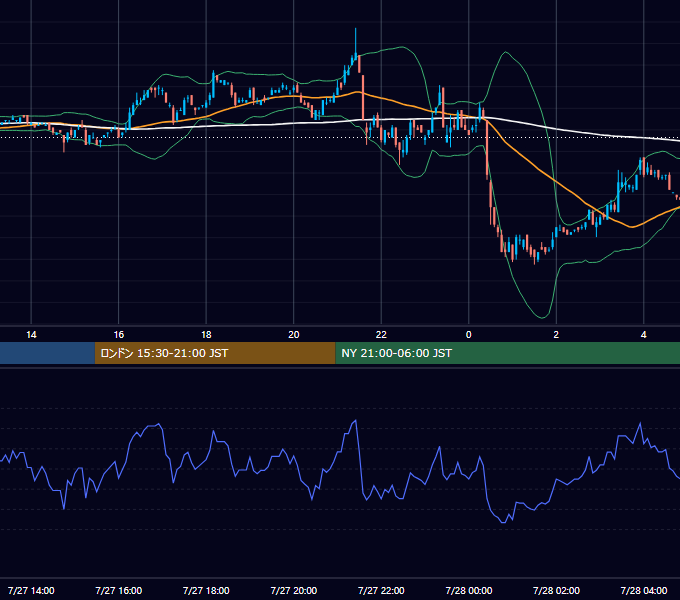Click the 7/27 16:00 date label
This screenshot has height=600, width=680.
(119, 590)
